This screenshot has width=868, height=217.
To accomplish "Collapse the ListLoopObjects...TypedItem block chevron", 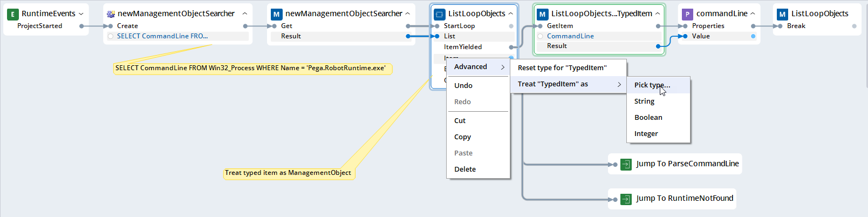I will (x=658, y=14).
